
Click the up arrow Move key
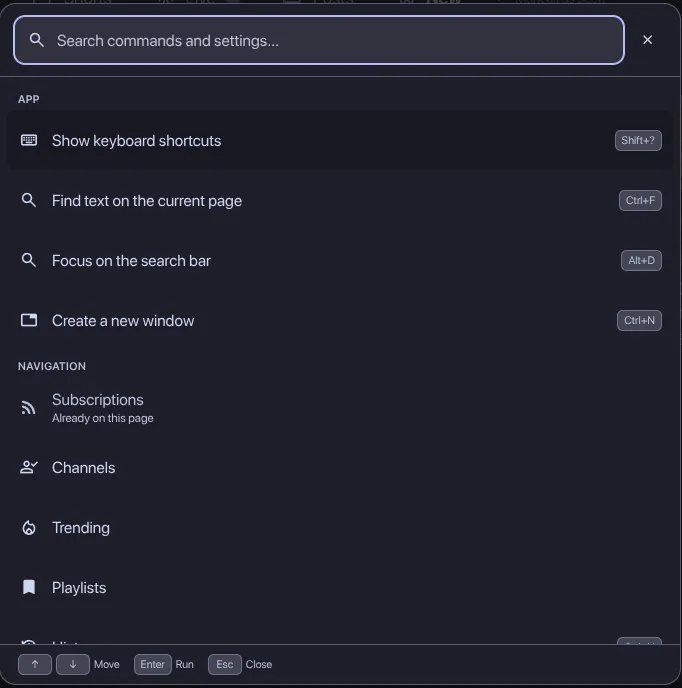coord(35,664)
